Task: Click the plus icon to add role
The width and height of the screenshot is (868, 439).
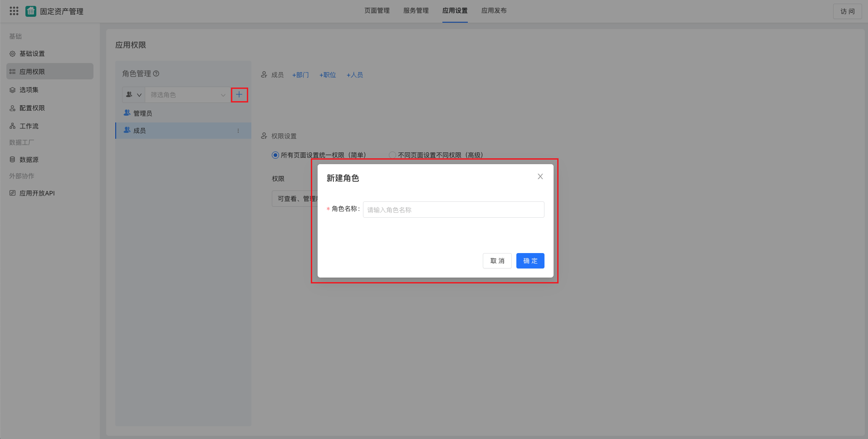Action: coord(239,95)
